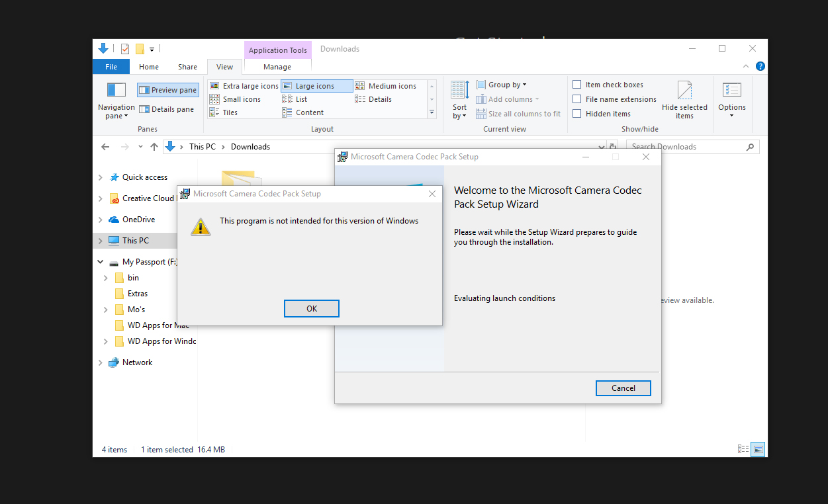The height and width of the screenshot is (504, 828).
Task: Collapse the My Passport (F:) drive
Action: (101, 262)
